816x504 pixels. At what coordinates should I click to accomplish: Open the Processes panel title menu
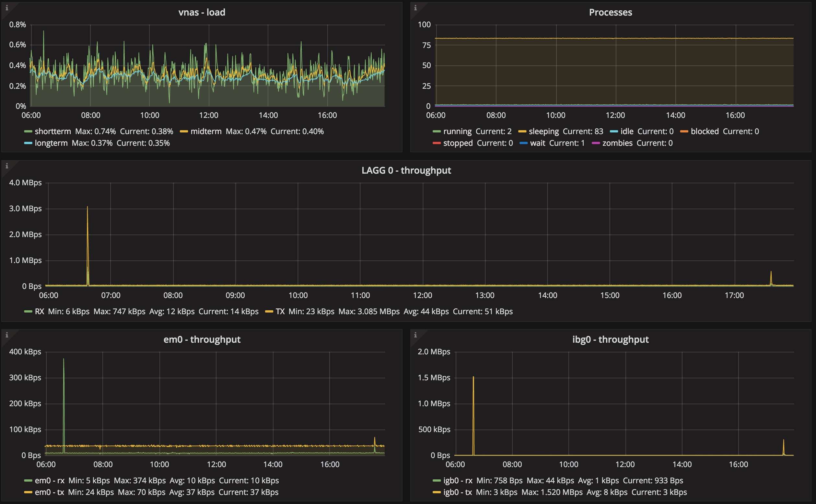(x=610, y=12)
